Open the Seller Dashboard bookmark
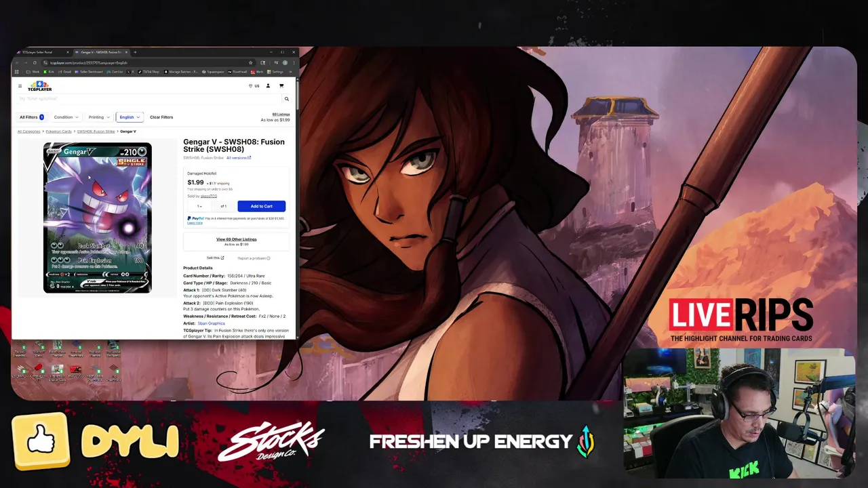This screenshot has width=868, height=488. [90, 72]
